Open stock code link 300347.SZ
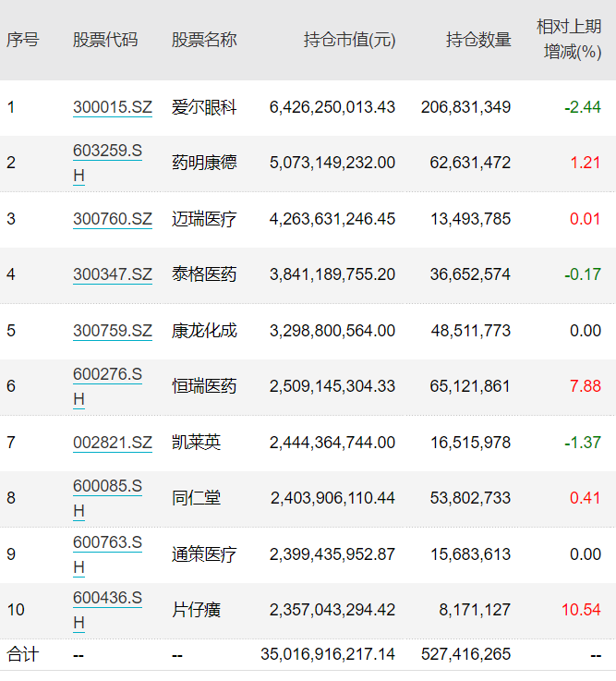616x681 pixels. click(x=113, y=274)
